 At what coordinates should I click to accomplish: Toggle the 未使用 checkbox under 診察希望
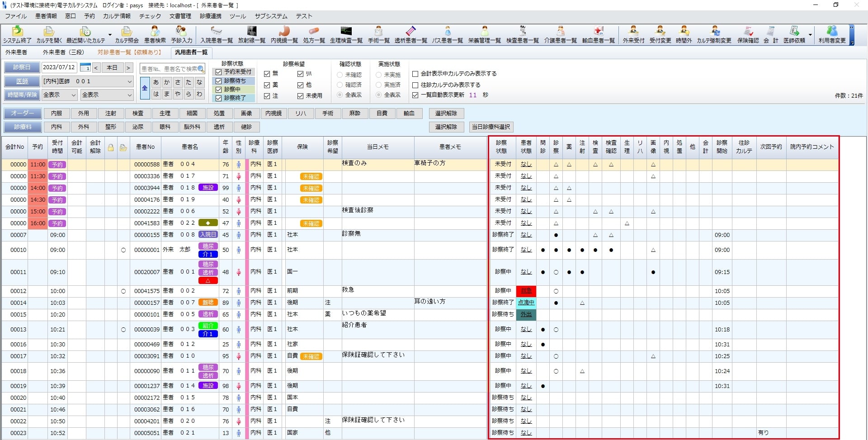[x=301, y=96]
